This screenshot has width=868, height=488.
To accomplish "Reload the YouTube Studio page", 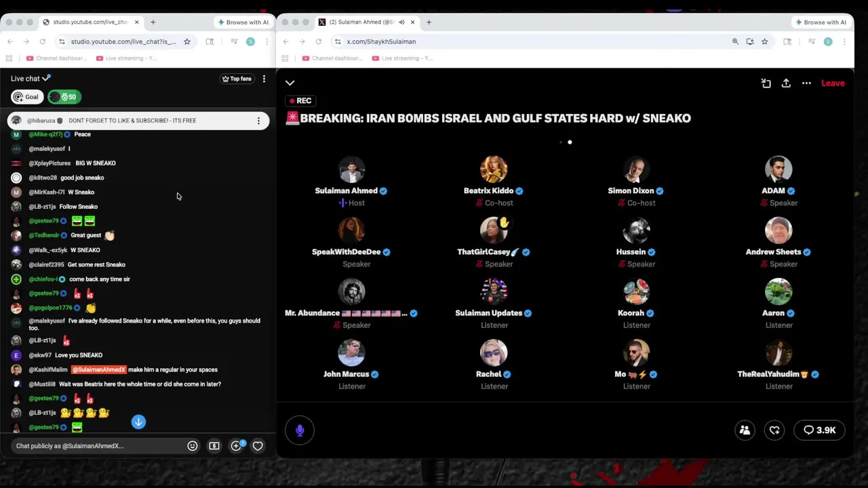I will (43, 42).
